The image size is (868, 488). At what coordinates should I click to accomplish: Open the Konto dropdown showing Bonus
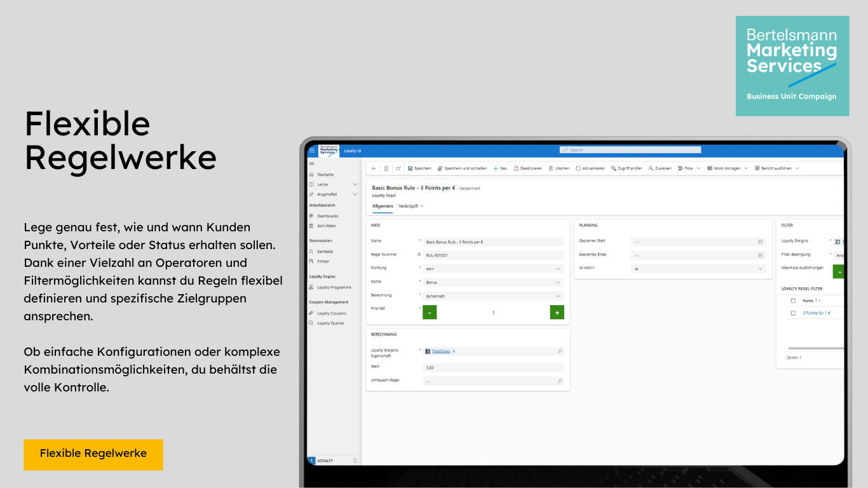tap(493, 282)
